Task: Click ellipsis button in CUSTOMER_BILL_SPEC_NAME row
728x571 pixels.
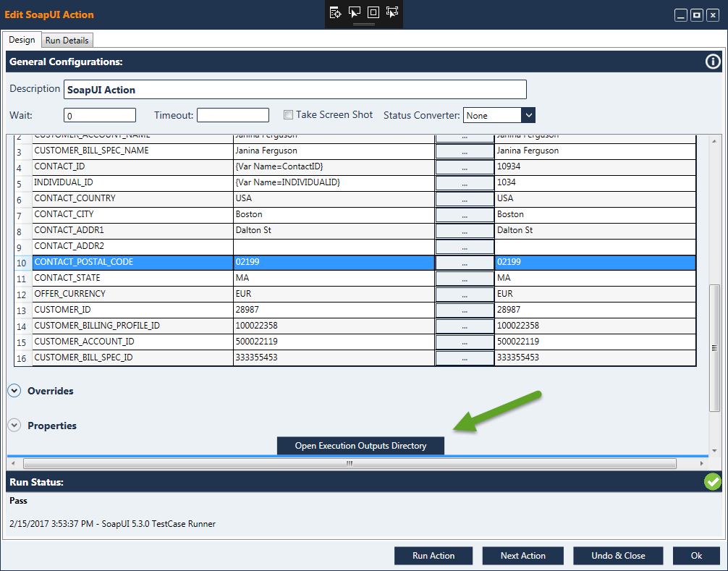Action: pos(465,151)
